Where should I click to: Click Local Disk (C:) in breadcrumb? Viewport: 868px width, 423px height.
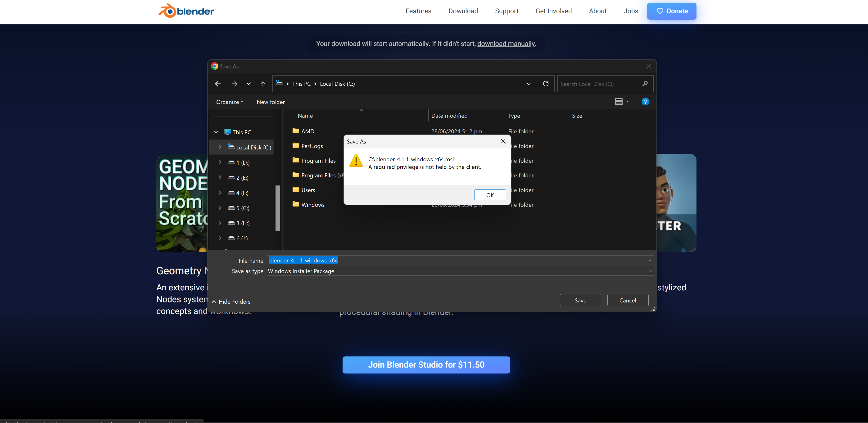[x=337, y=84]
